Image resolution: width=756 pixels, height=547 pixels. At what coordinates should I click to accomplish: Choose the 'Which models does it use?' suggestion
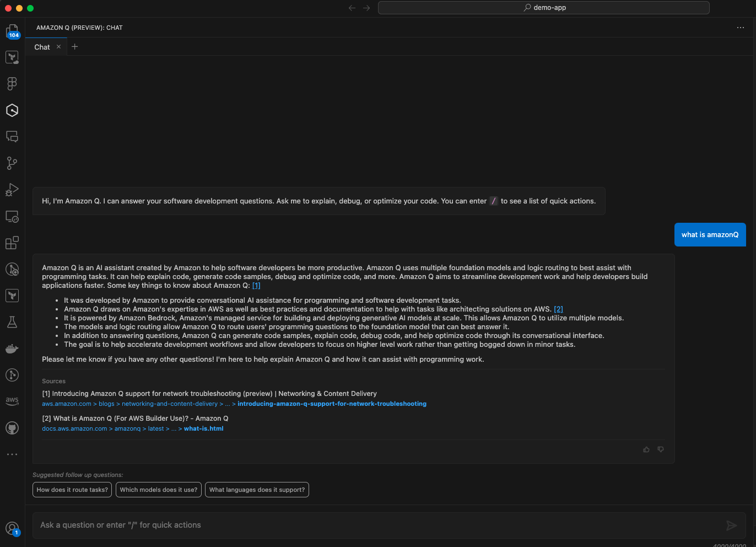point(159,490)
